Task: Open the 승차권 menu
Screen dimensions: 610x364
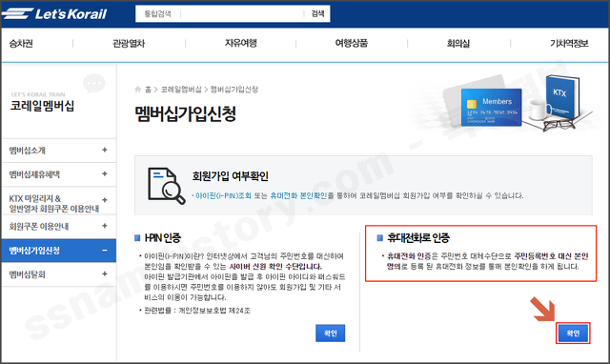Action: pos(21,43)
